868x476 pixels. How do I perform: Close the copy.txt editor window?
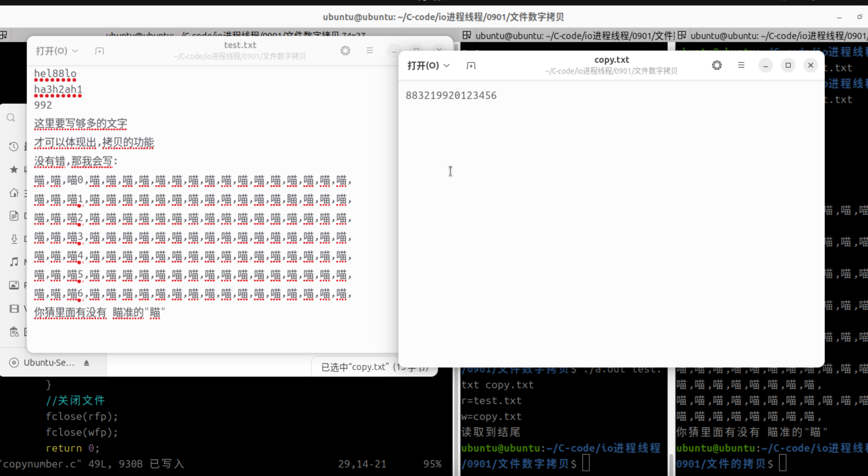810,66
